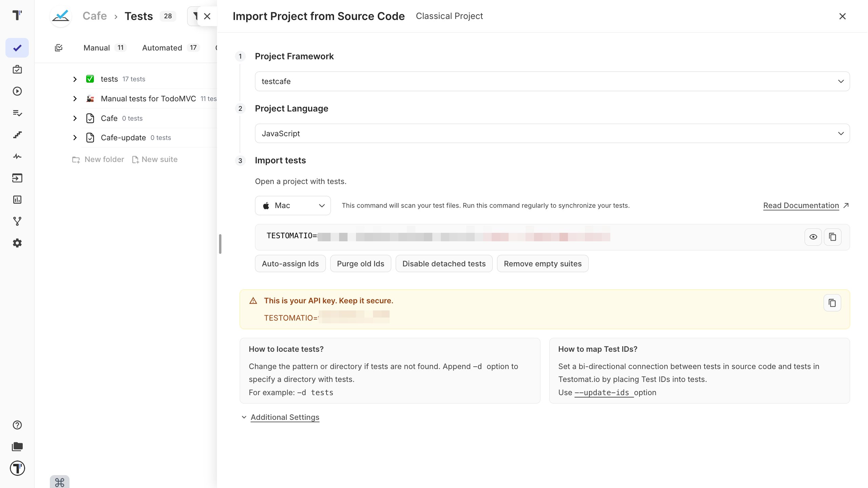
Task: Expand Manual tests for TodoMVC suite
Action: 75,99
